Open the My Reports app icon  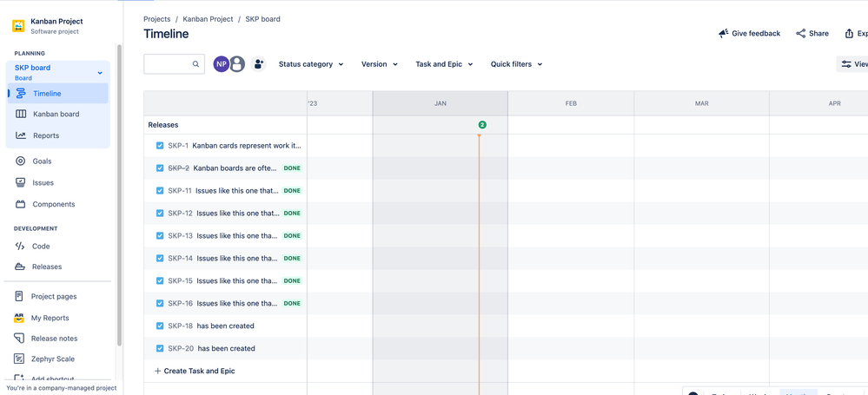pos(19,318)
